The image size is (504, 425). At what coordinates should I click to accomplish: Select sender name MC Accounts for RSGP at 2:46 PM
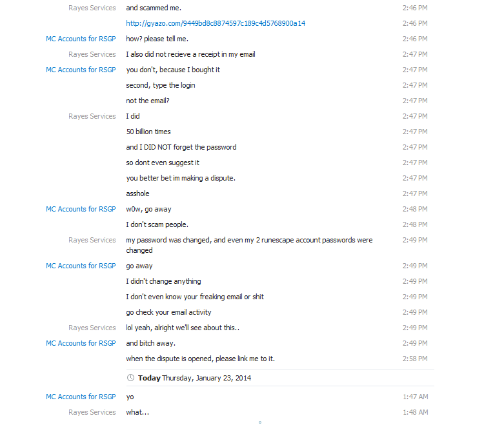point(81,39)
